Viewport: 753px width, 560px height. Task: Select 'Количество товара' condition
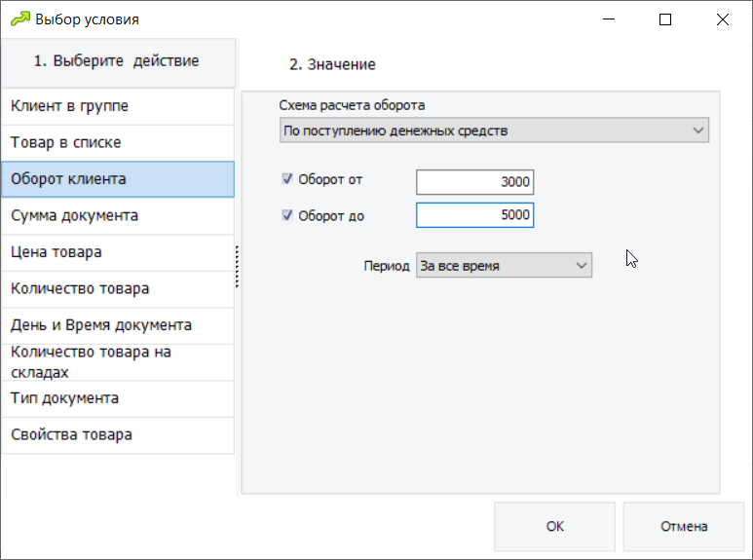(x=118, y=288)
